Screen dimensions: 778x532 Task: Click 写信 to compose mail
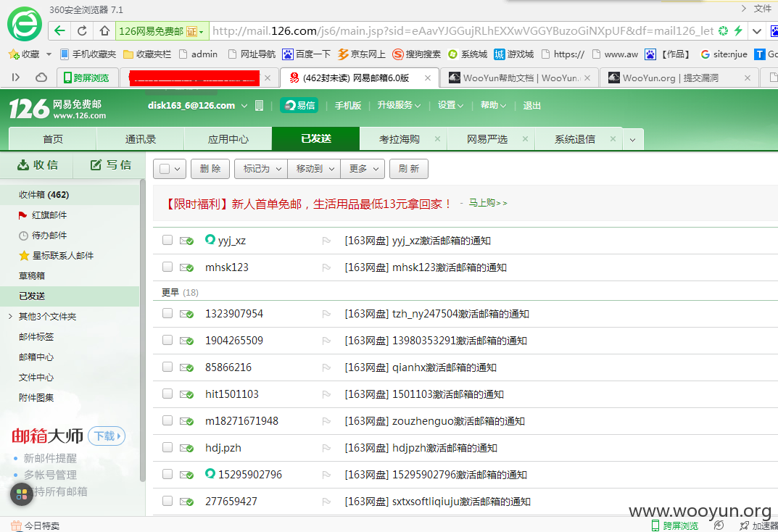click(x=110, y=165)
